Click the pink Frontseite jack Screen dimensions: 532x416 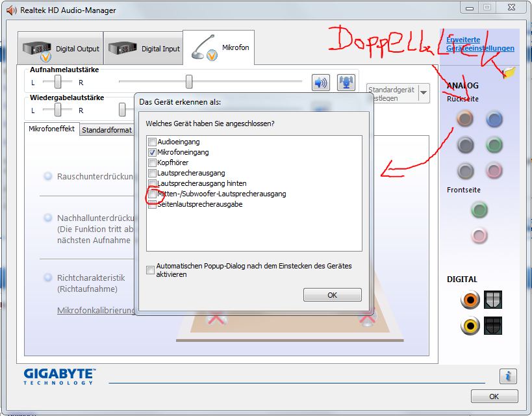479,235
